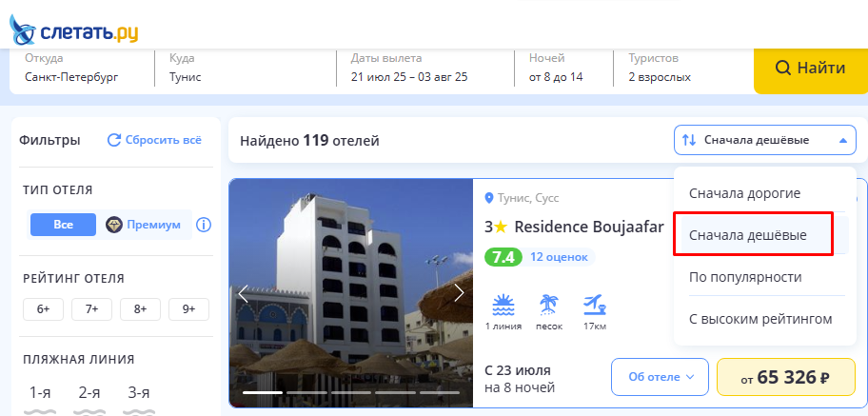Select the first photo carousel indicator
The width and height of the screenshot is (868, 416).
(x=263, y=393)
